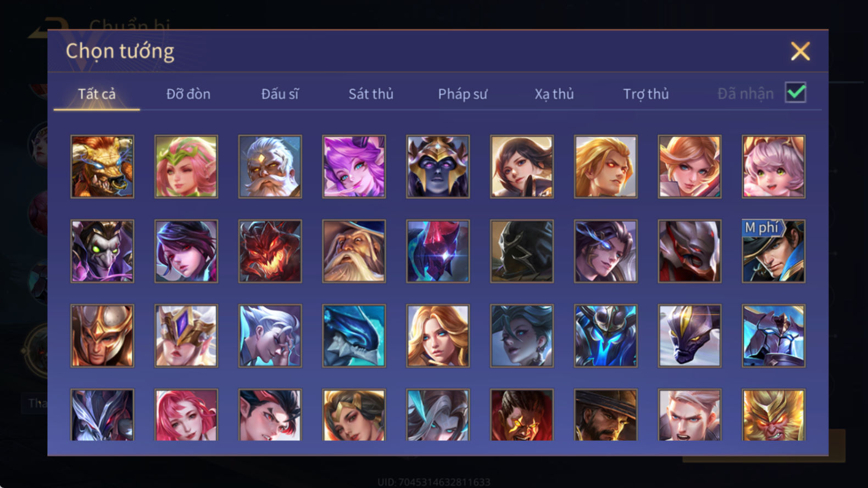Screen dimensions: 868x488
Task: Close the 'Chọn tướng' dialog
Action: 800,51
